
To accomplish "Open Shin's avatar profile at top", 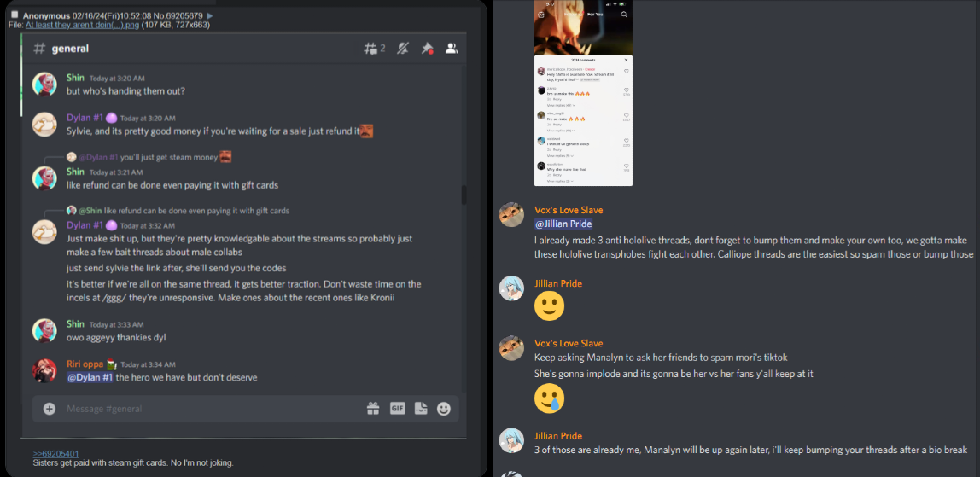I will [44, 84].
